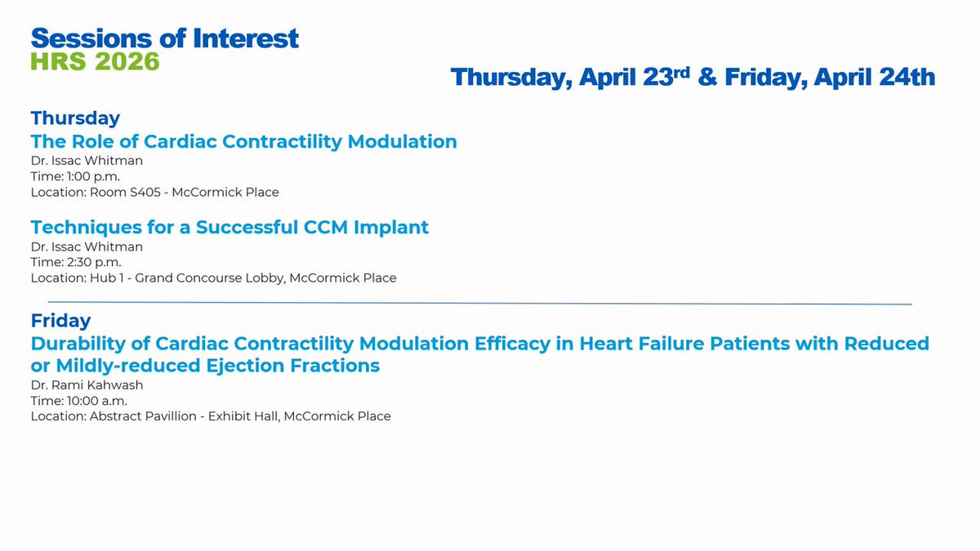Click Location: Abstract Pavillion - Exhibit Hall
This screenshot has height=551, width=980.
coord(211,416)
